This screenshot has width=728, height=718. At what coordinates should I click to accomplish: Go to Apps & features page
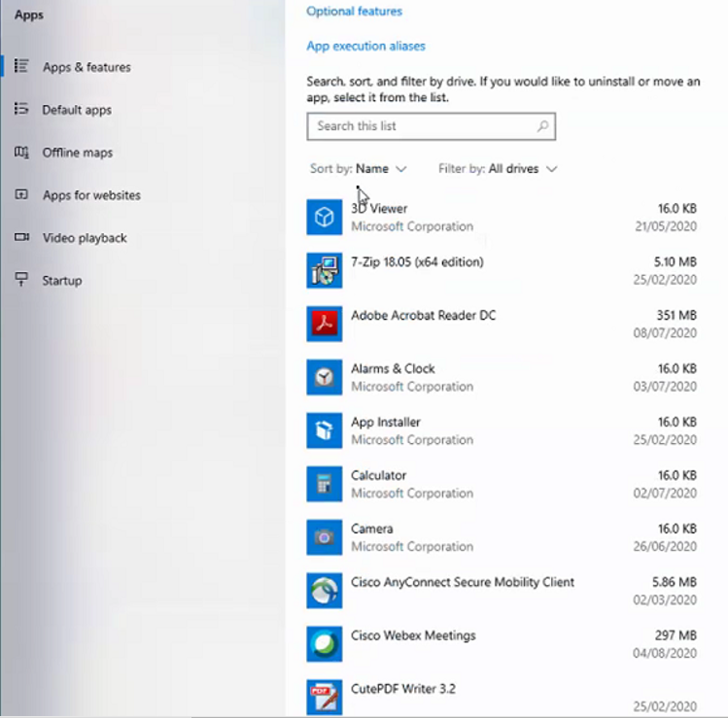point(87,67)
